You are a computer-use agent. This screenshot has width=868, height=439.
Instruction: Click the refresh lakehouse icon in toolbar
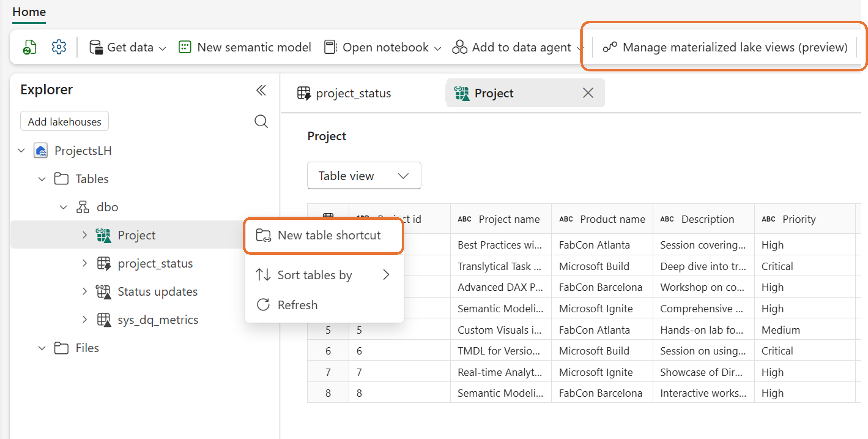tap(29, 47)
